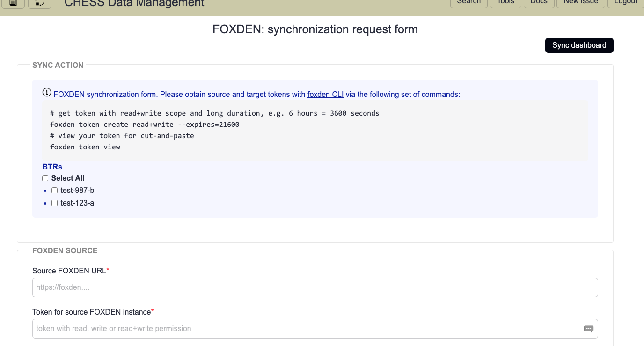Check the Select All checkbox
The height and width of the screenshot is (346, 644).
tap(45, 178)
